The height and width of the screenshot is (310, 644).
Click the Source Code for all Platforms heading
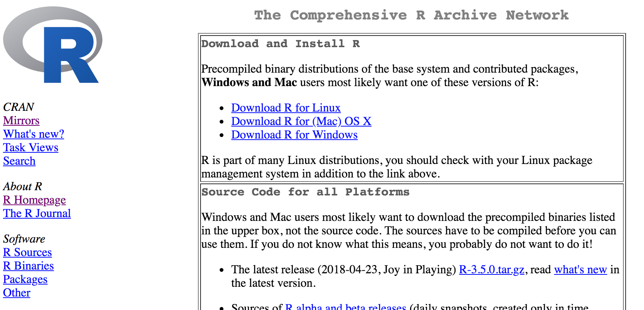(x=306, y=192)
